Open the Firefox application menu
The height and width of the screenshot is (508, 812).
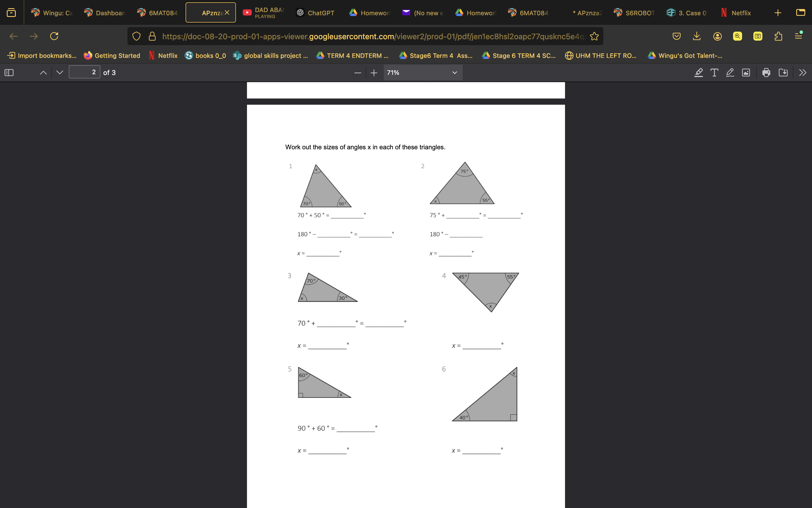[798, 36]
